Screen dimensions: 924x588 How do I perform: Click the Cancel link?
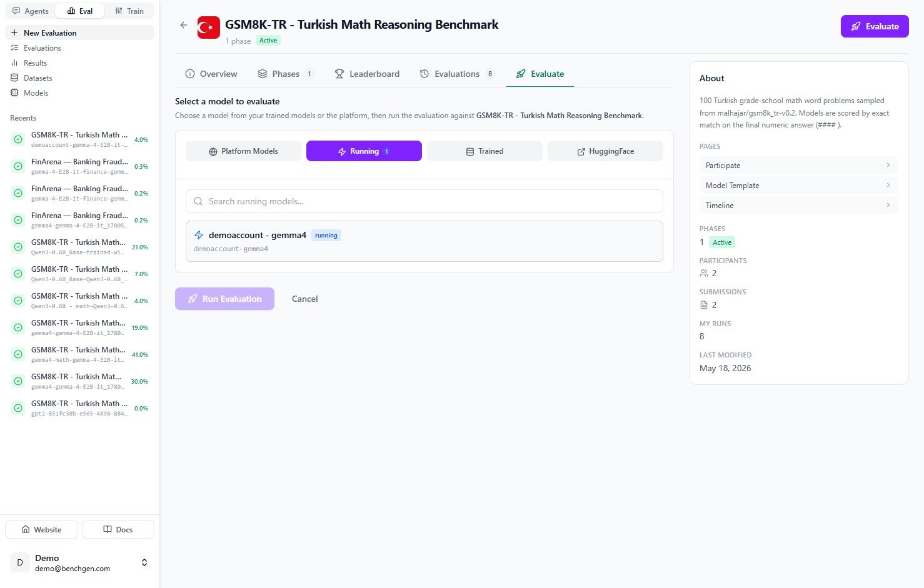305,299
